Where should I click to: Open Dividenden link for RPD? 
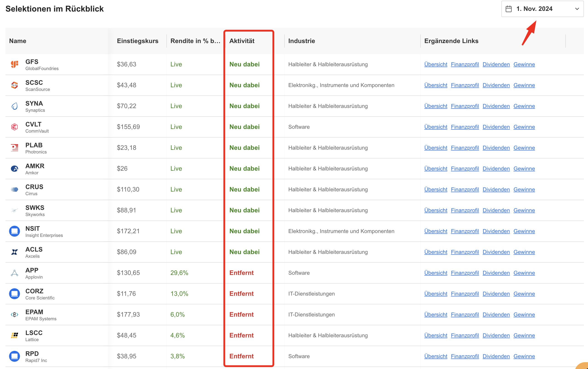pos(496,356)
